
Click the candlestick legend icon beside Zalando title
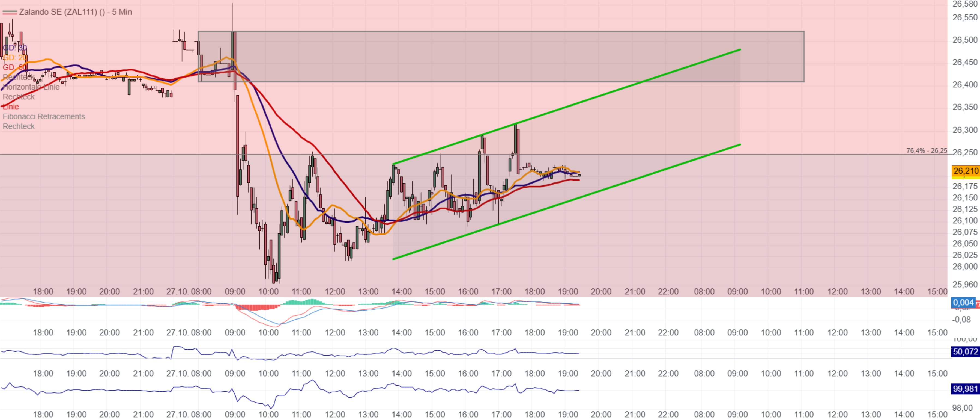[10, 12]
